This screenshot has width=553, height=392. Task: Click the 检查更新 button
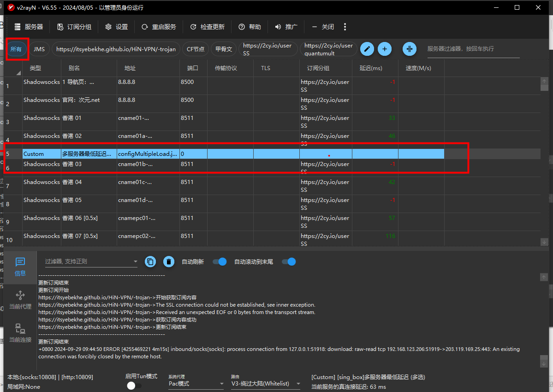(208, 27)
